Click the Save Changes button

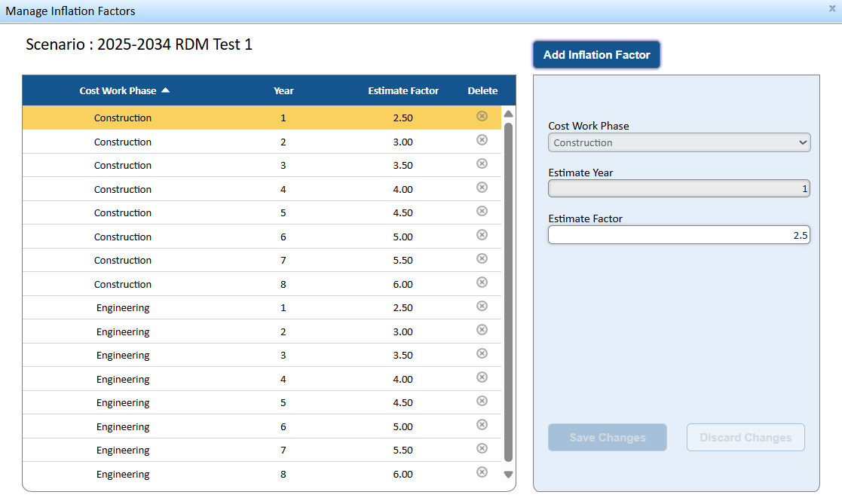608,438
